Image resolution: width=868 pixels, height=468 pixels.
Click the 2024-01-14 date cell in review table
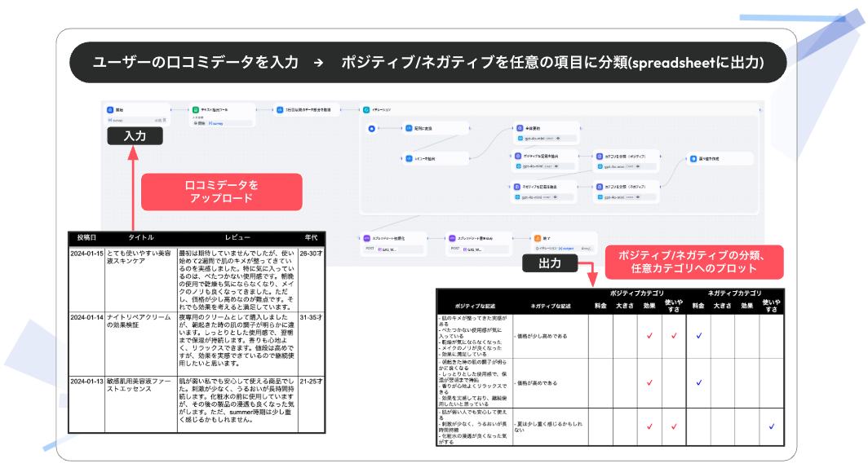click(86, 316)
